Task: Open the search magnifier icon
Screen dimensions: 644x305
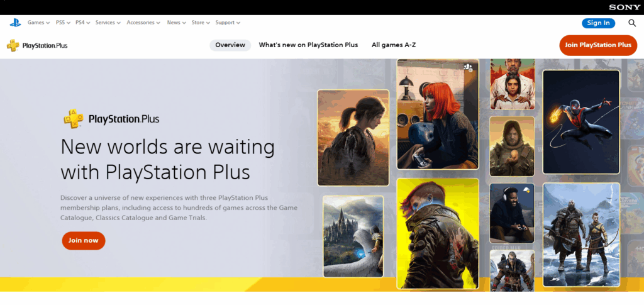Action: tap(632, 23)
